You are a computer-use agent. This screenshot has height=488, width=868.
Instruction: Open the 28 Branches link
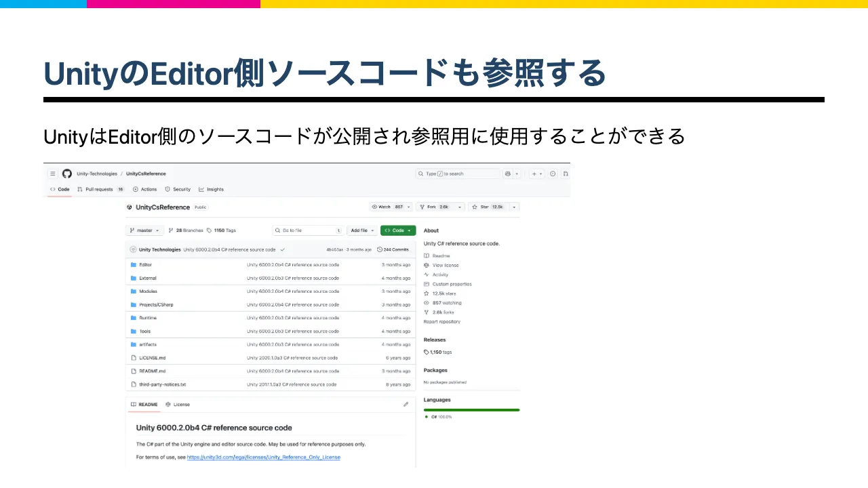(x=186, y=230)
